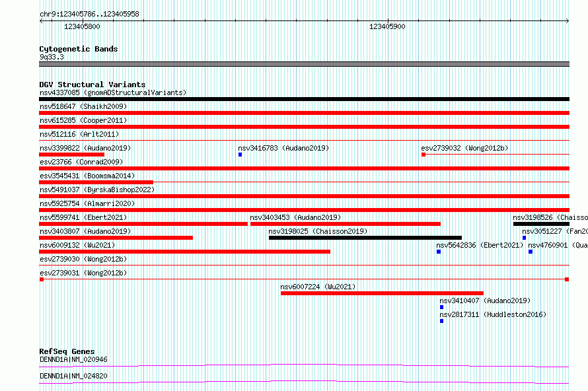The width and height of the screenshot is (588, 391).
Task: Click the RefSeq Genes track title
Action: coord(67,351)
